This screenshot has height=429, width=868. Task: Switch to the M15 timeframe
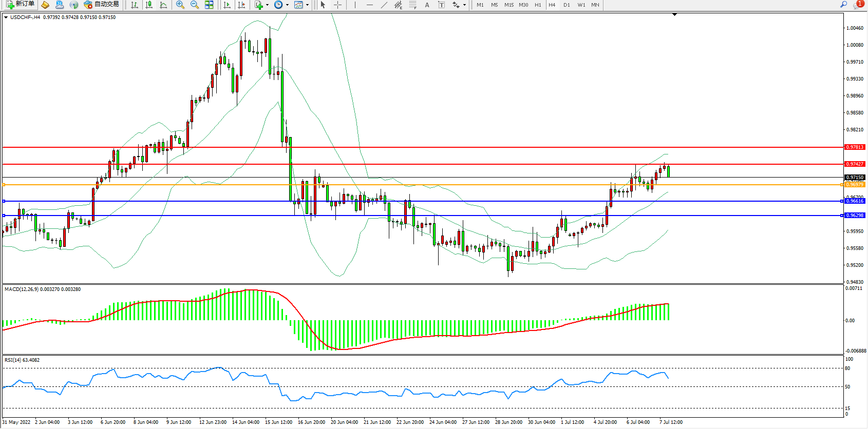[508, 5]
